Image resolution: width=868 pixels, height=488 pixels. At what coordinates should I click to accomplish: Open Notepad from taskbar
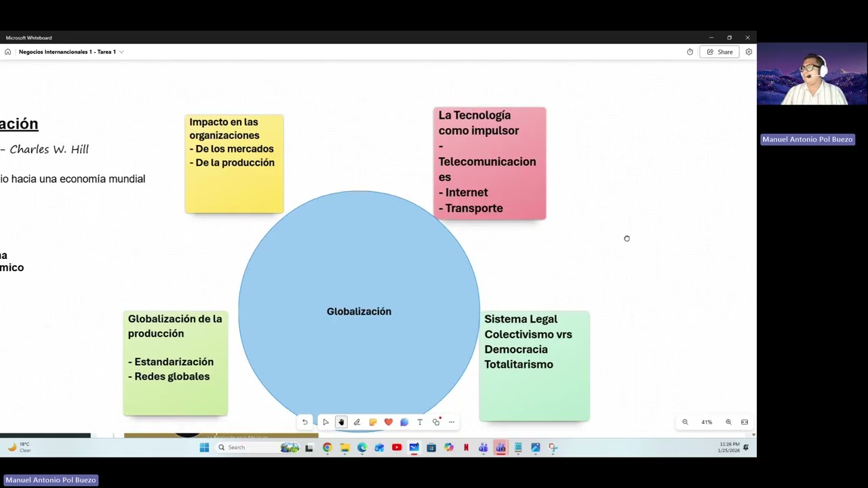point(518,447)
